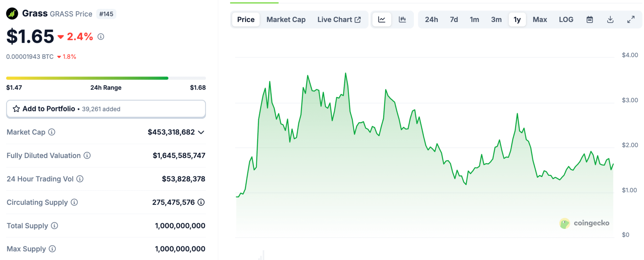The image size is (644, 260).
Task: Switch to line chart view icon
Action: coord(382,20)
